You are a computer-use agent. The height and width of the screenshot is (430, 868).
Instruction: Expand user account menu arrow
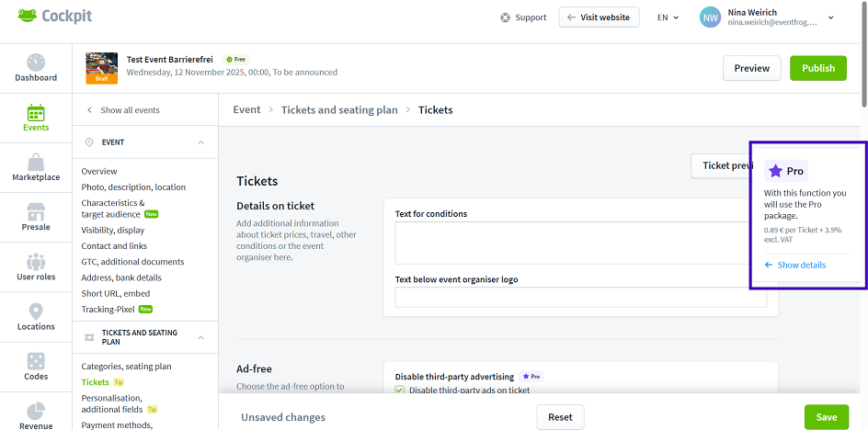[x=831, y=17]
